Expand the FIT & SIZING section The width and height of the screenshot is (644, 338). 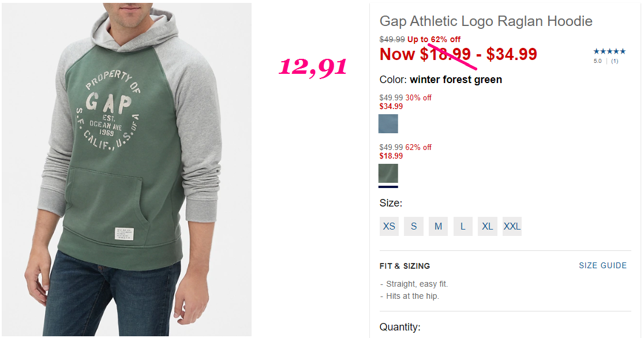click(405, 266)
